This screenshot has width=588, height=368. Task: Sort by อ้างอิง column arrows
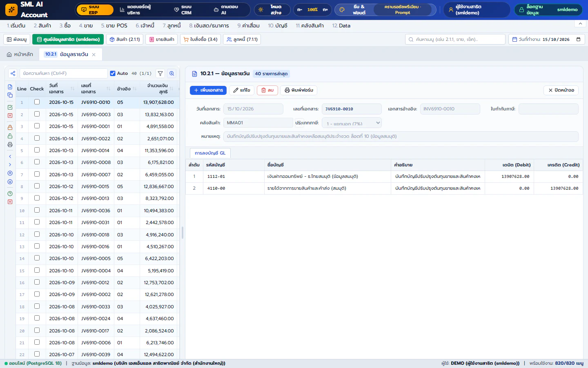click(x=134, y=89)
